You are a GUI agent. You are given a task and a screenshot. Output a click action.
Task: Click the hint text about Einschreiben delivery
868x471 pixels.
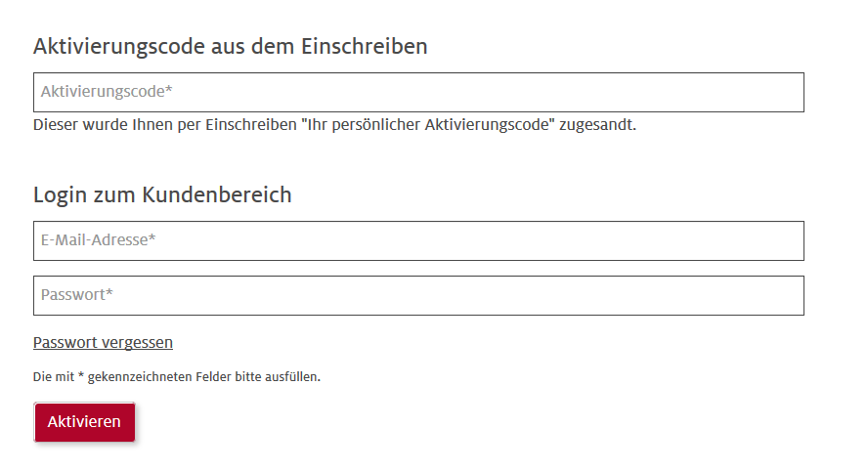pyautogui.click(x=334, y=125)
